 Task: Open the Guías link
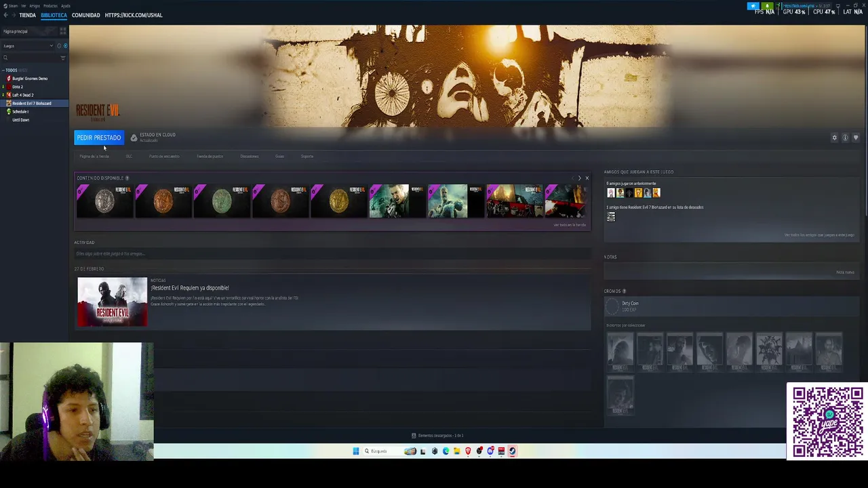(279, 157)
